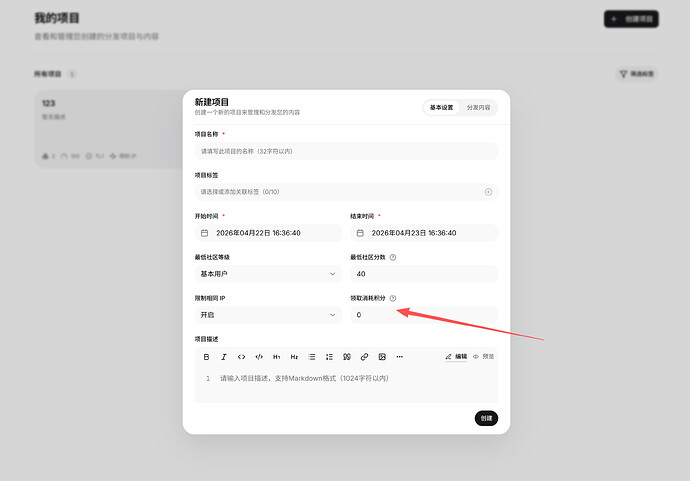Toggle bold formatting in description editor
Screen dimensions: 690x481
[x=206, y=357]
